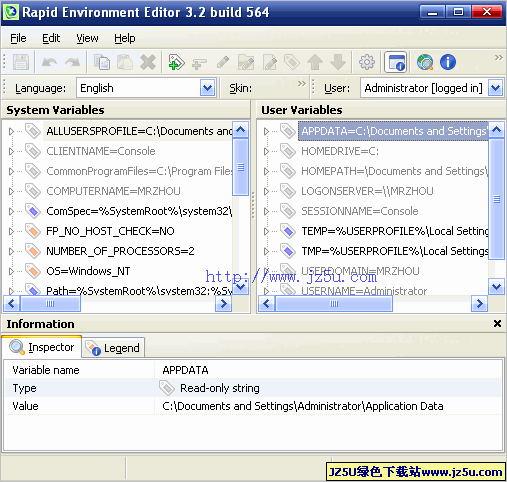Click the Variable name APPDATA value

point(185,370)
